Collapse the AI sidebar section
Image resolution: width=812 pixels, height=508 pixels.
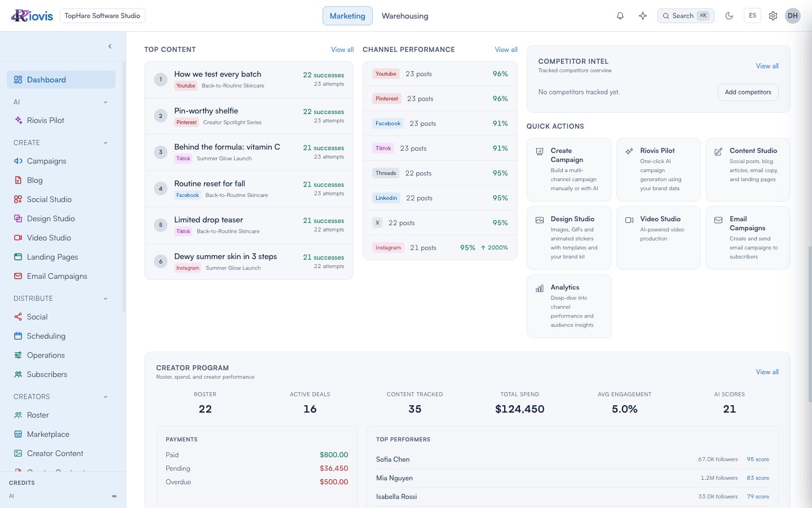click(105, 102)
